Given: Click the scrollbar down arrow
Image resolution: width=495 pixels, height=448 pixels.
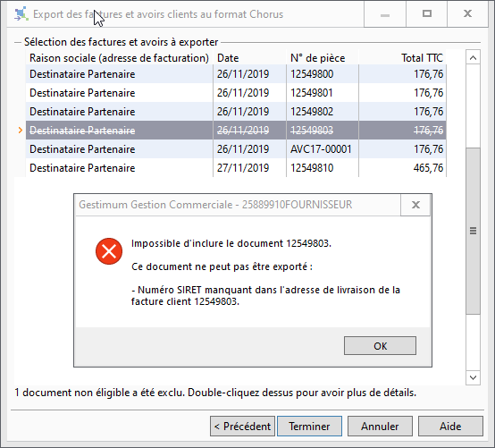Looking at the screenshot, I should [x=473, y=377].
